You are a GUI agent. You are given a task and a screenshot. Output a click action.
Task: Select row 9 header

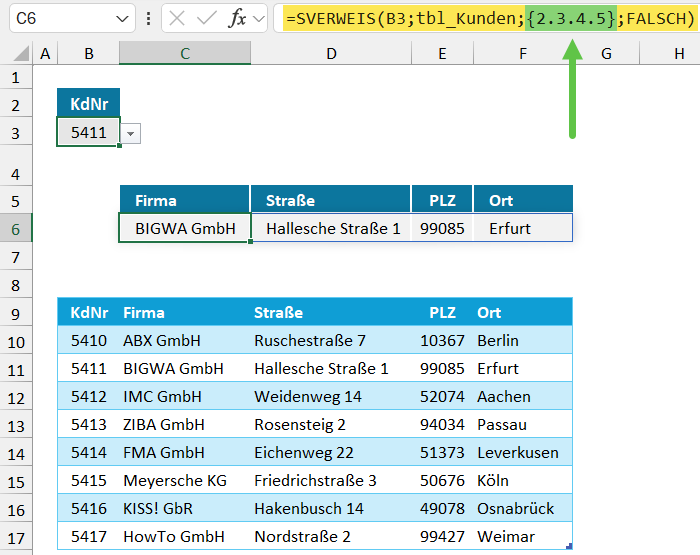tap(16, 313)
